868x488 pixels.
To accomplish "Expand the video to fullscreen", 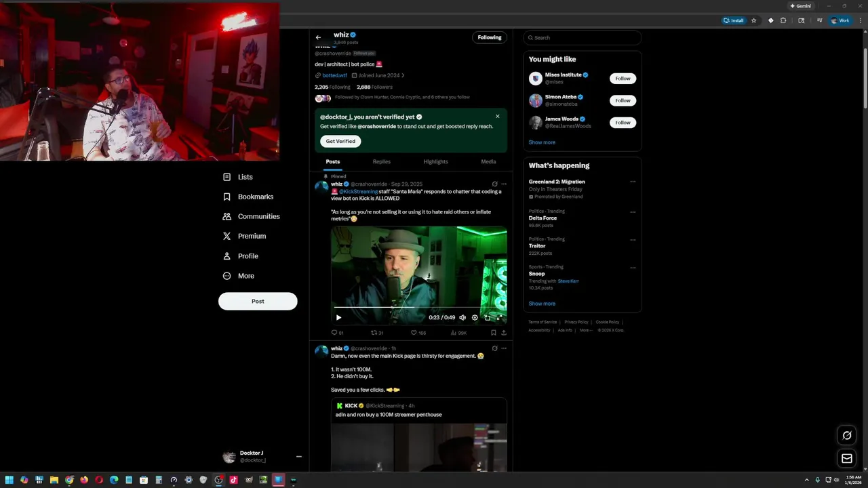I will point(500,317).
